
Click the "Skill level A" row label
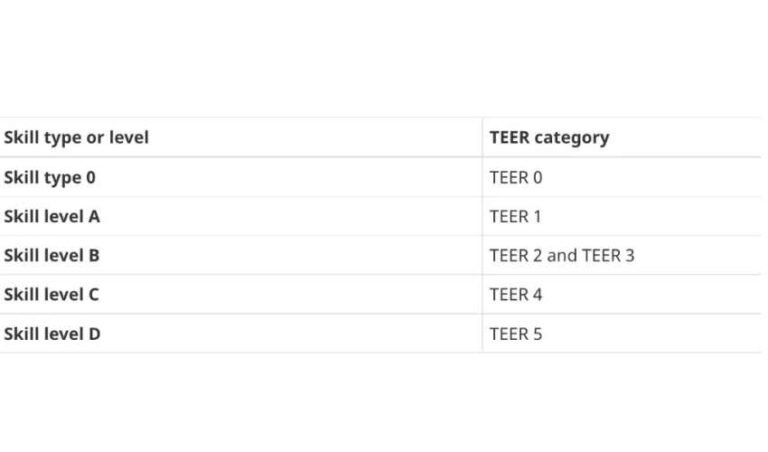[52, 216]
